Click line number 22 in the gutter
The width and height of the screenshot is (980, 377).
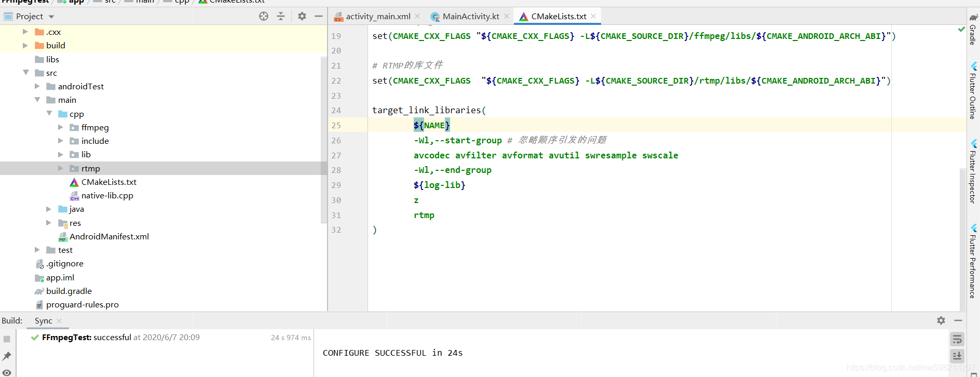[x=336, y=80]
